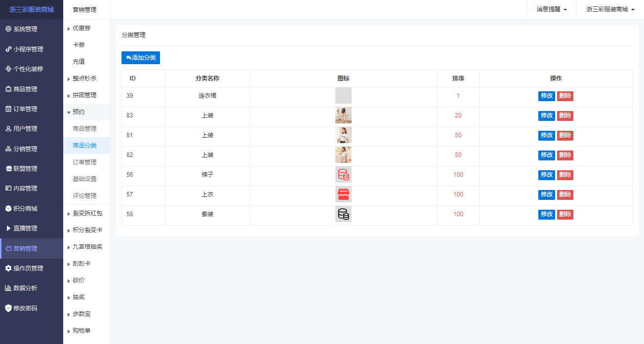Viewport: 644px width, 344px height.
Task: Collapse the 预约 submenu
Action: (86, 112)
